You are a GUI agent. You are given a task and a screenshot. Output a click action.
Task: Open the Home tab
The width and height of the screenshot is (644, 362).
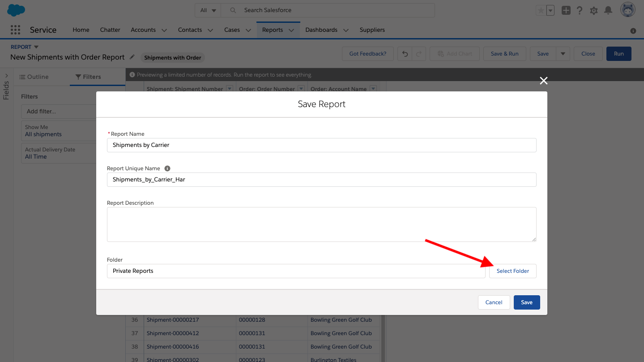[81, 30]
